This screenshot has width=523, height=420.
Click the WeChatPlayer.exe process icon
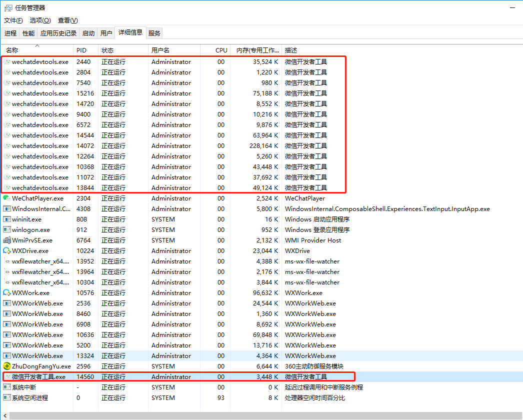point(6,198)
